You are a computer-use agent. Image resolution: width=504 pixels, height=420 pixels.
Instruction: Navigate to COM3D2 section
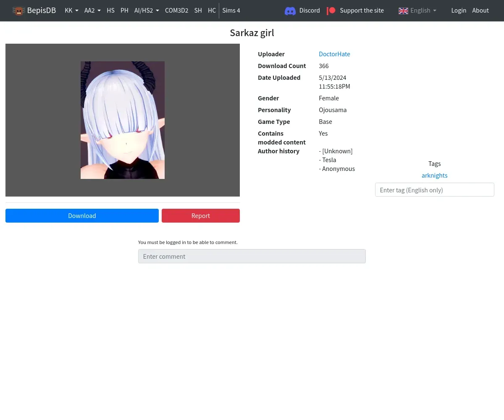[x=176, y=10]
